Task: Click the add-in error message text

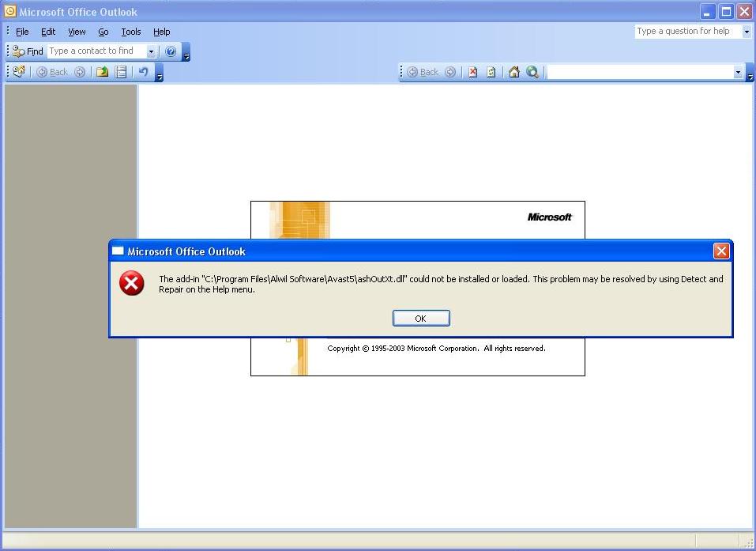Action: 441,284
